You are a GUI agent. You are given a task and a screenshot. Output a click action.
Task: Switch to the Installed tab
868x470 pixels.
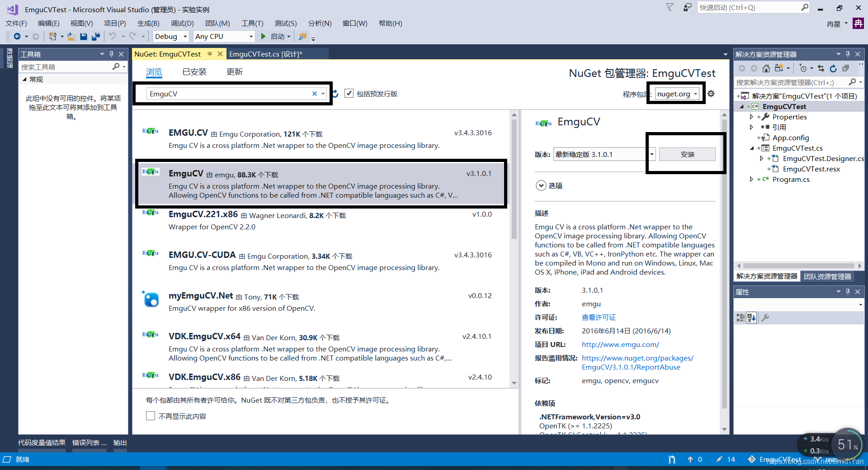click(194, 71)
